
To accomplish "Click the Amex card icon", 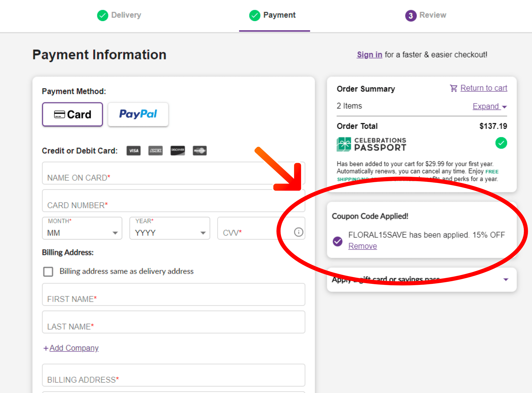I will click(155, 151).
